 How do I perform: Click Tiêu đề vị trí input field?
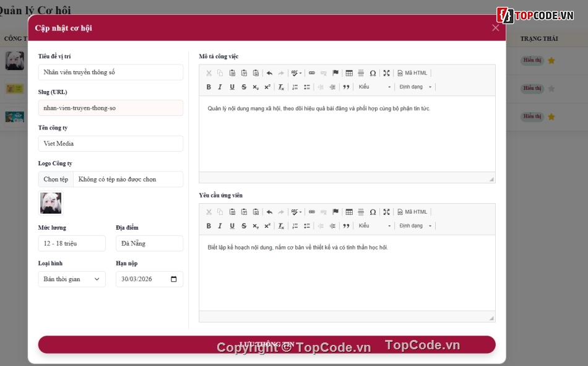click(111, 72)
